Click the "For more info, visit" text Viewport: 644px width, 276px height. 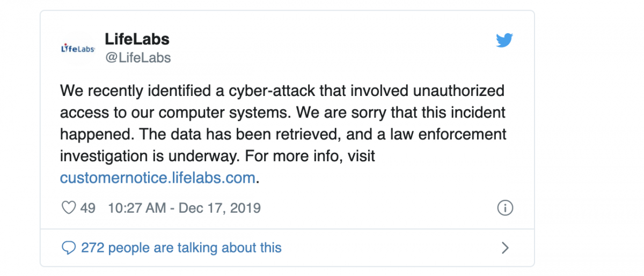310,156
